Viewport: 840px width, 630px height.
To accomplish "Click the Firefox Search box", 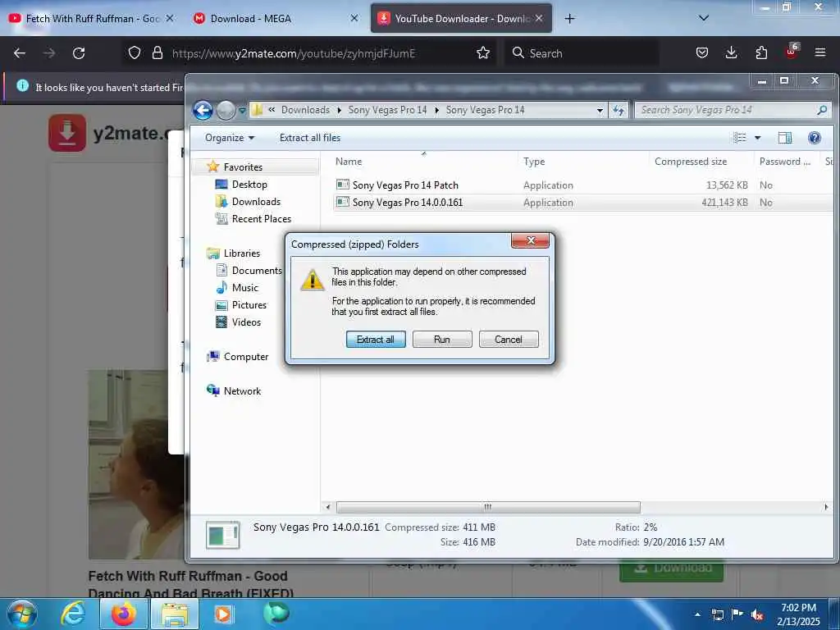I will pyautogui.click(x=582, y=53).
